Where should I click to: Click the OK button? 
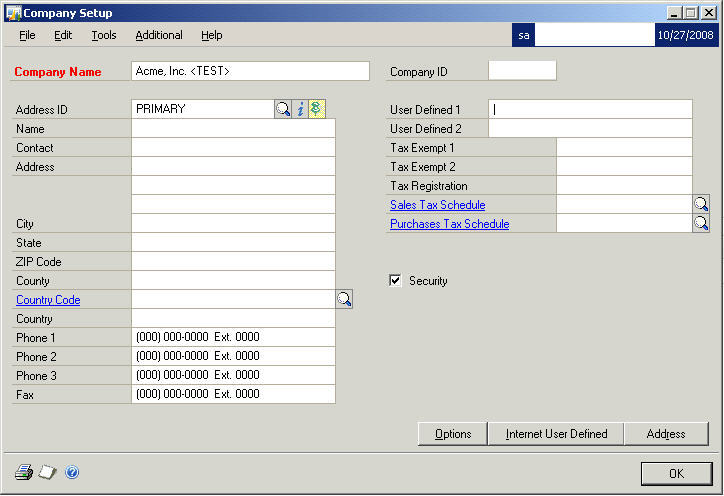pyautogui.click(x=676, y=473)
